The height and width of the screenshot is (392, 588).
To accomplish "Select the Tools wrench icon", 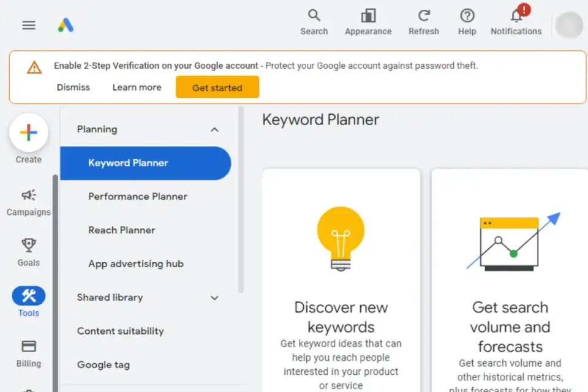I will 29,296.
